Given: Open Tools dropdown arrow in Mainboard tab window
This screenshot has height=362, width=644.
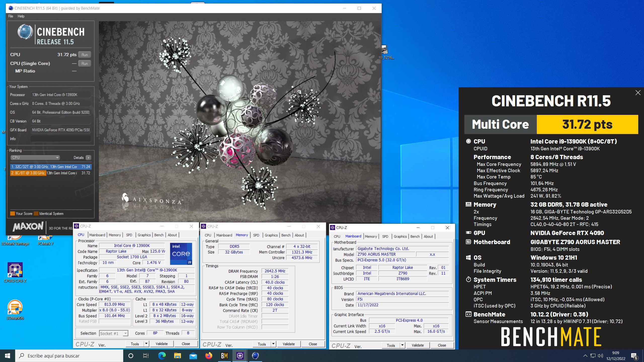Looking at the screenshot, I should click(403, 345).
